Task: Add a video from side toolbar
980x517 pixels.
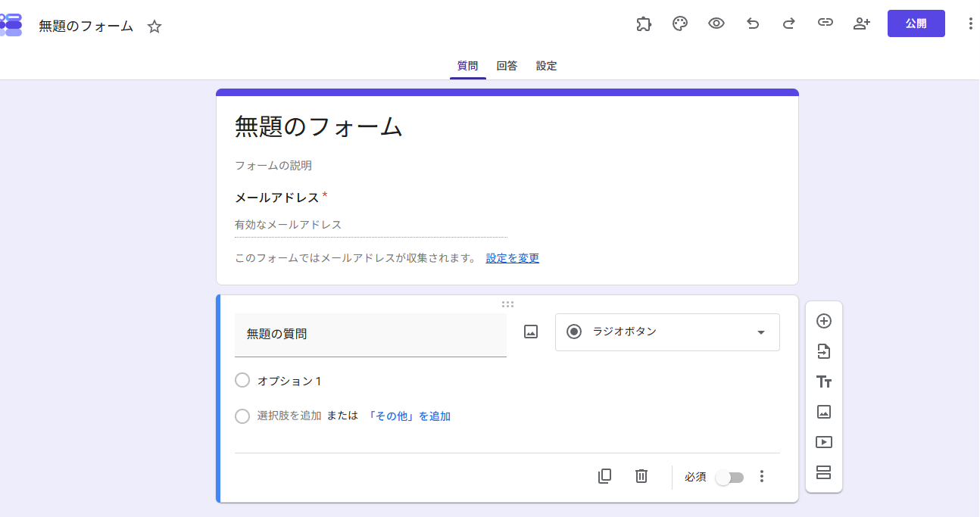Action: pos(824,442)
